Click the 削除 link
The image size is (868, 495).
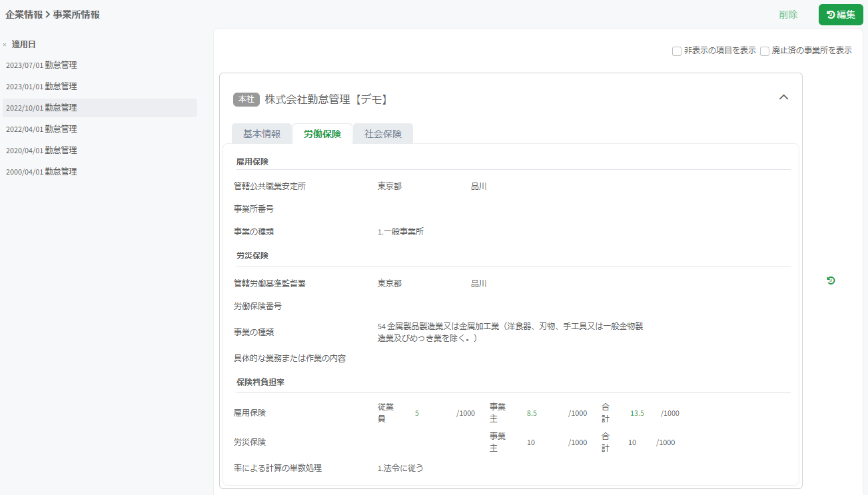tap(788, 15)
